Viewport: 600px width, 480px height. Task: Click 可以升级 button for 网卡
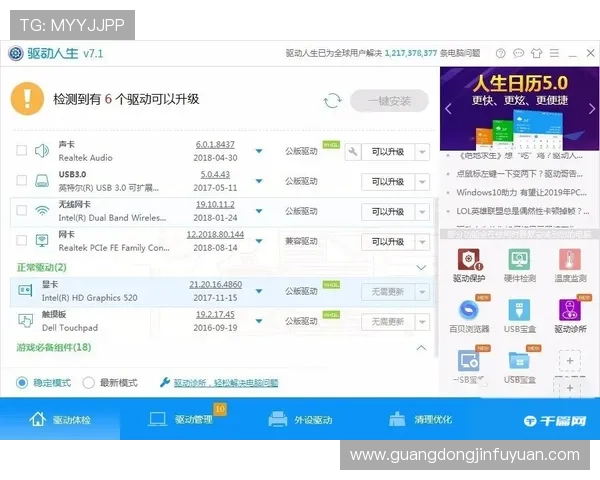pyautogui.click(x=388, y=242)
